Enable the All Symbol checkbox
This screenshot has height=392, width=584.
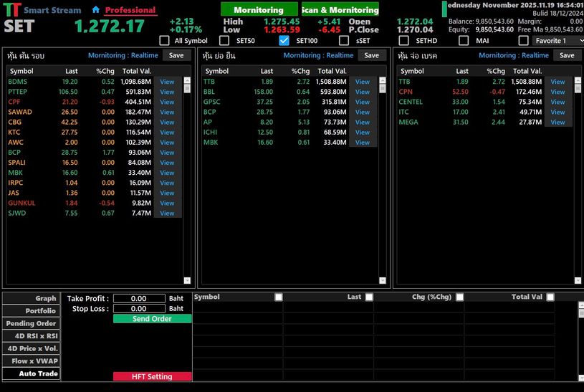coord(165,41)
